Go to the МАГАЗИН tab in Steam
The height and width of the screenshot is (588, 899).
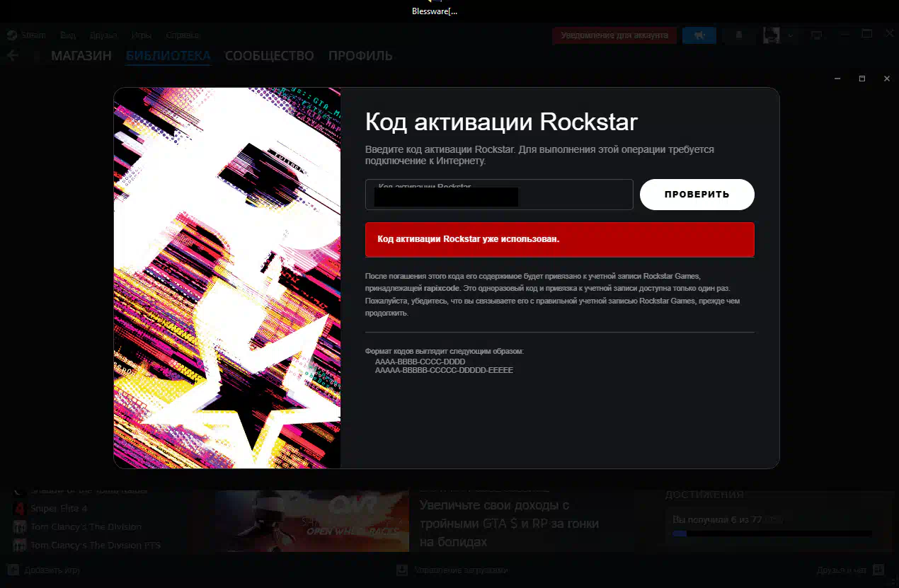point(81,56)
